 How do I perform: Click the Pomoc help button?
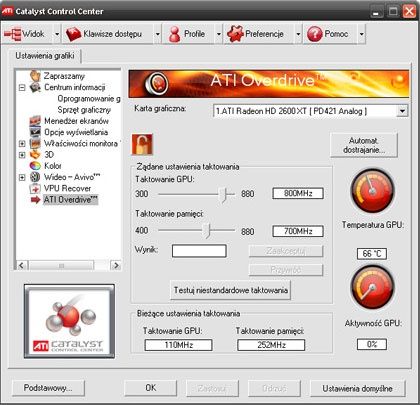[x=330, y=34]
